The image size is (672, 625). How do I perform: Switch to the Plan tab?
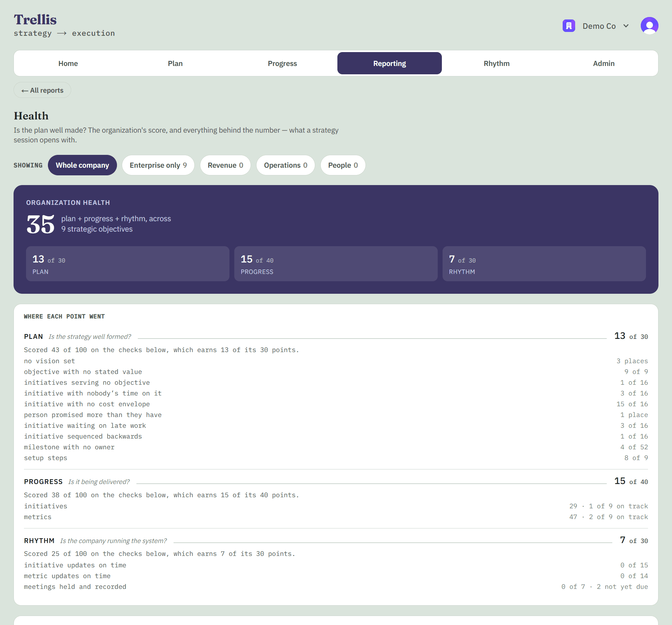(175, 64)
